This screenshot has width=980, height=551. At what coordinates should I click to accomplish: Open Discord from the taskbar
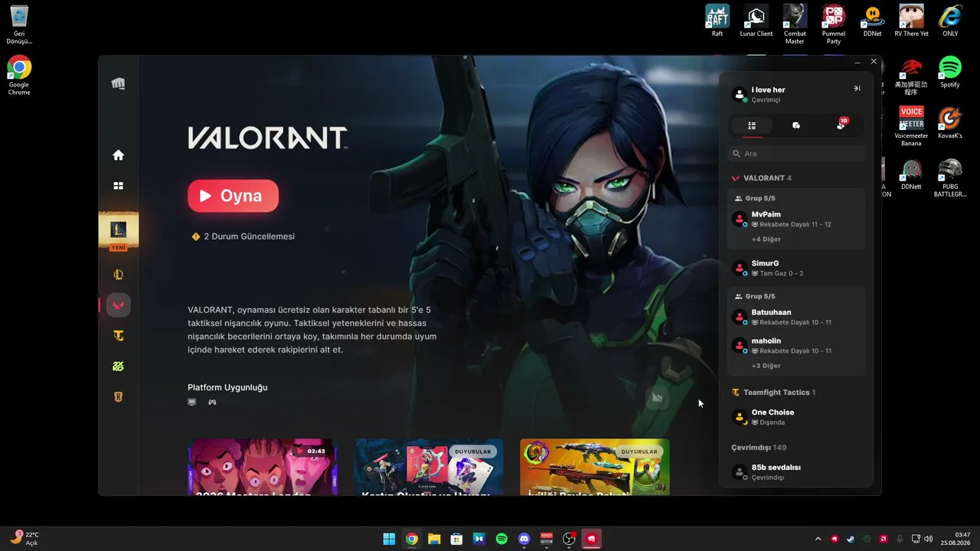pyautogui.click(x=524, y=539)
